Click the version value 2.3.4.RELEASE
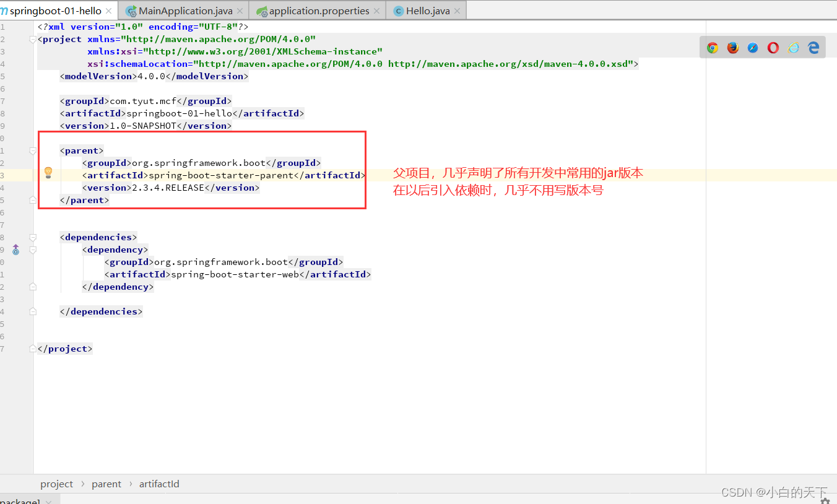Screen dimensions: 837x504 168,188
